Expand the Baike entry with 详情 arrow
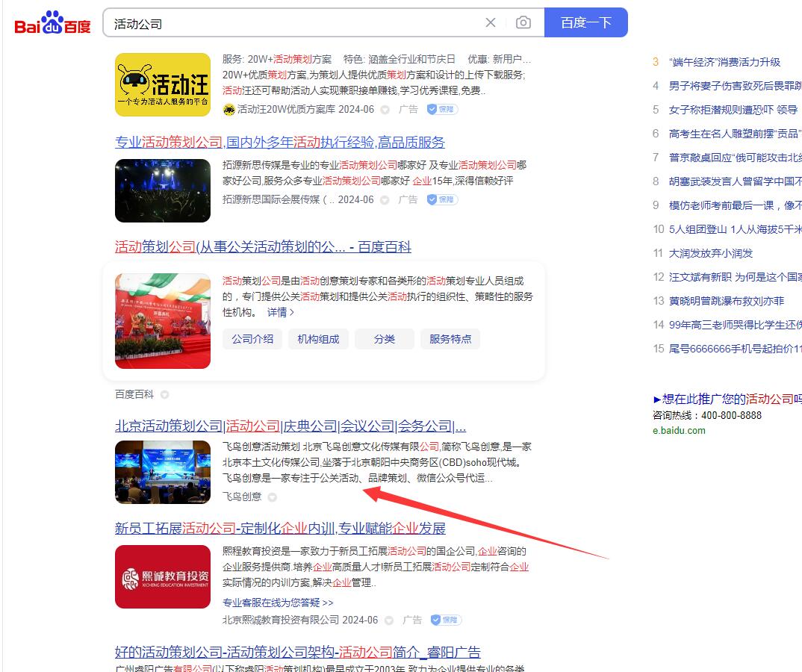Screen dimensions: 802x672 [x=280, y=312]
